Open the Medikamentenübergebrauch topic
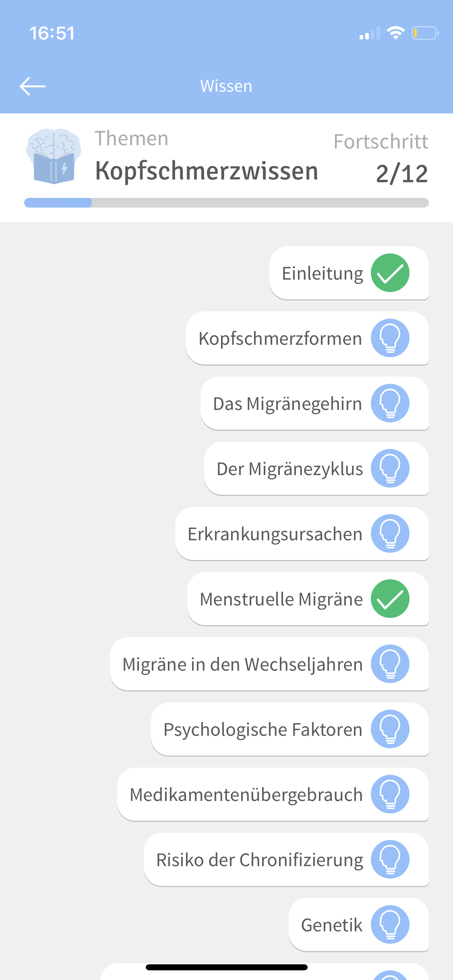Viewport: 453px width, 980px height. [246, 795]
